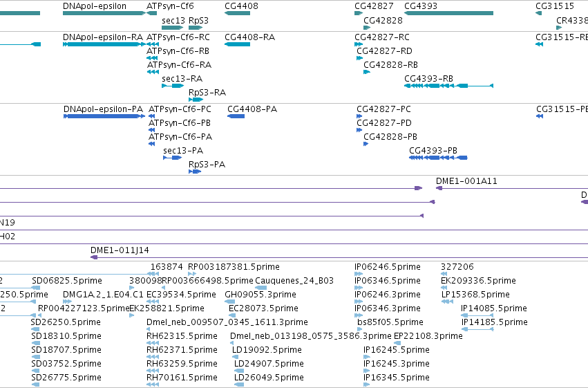The width and height of the screenshot is (588, 388).
Task: Open protein CG42827-PC
Action: point(383,109)
